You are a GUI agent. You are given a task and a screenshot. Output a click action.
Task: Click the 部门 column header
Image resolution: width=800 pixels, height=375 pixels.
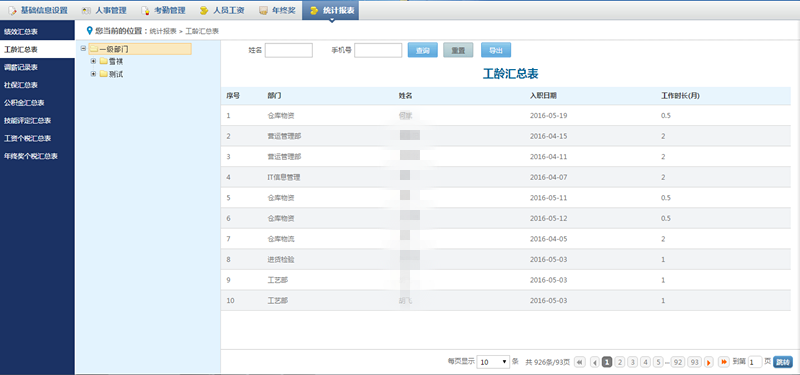click(274, 95)
